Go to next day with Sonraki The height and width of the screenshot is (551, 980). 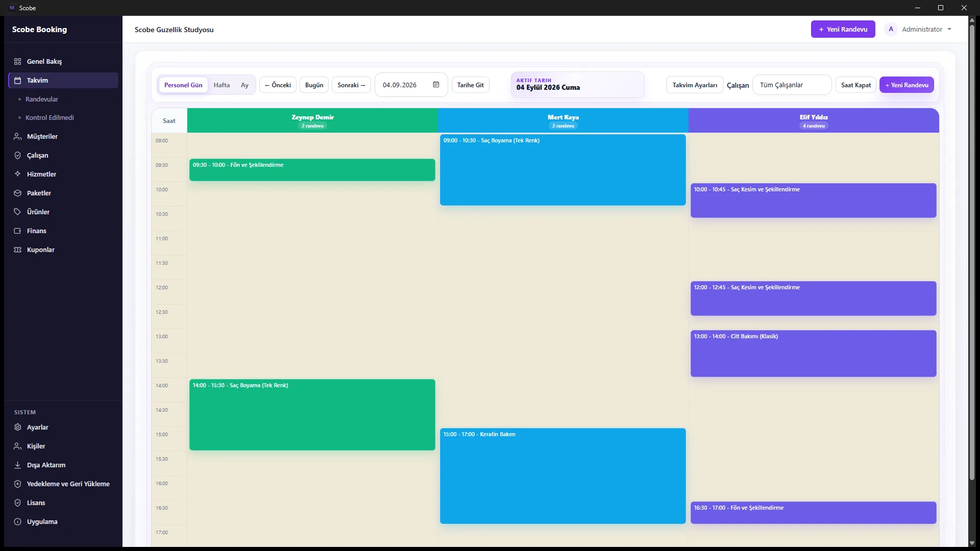pyautogui.click(x=351, y=85)
